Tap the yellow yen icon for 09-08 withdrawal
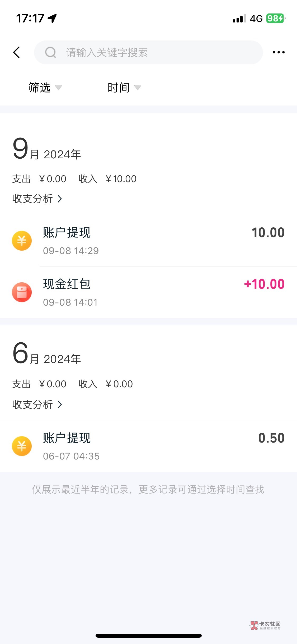Viewport: 297px width, 644px height. (22, 241)
